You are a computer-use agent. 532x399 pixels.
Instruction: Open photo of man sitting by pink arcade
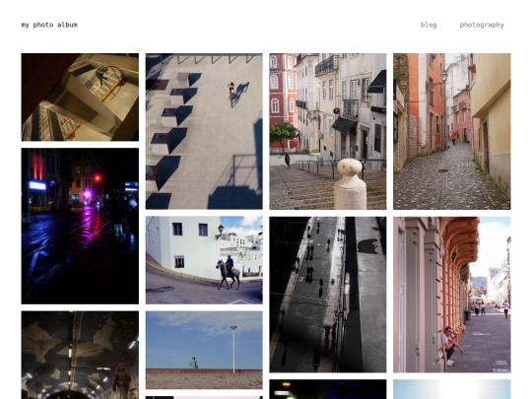pos(452,295)
